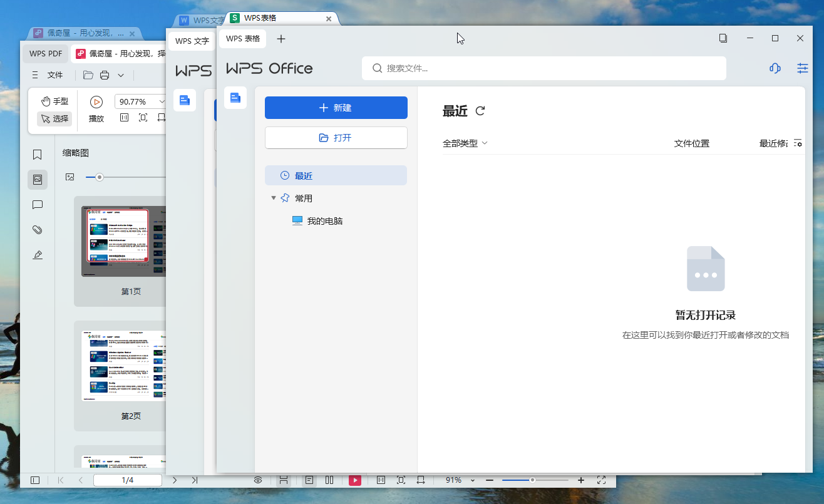Collapse the 常用 tree section
The height and width of the screenshot is (504, 824).
(274, 198)
